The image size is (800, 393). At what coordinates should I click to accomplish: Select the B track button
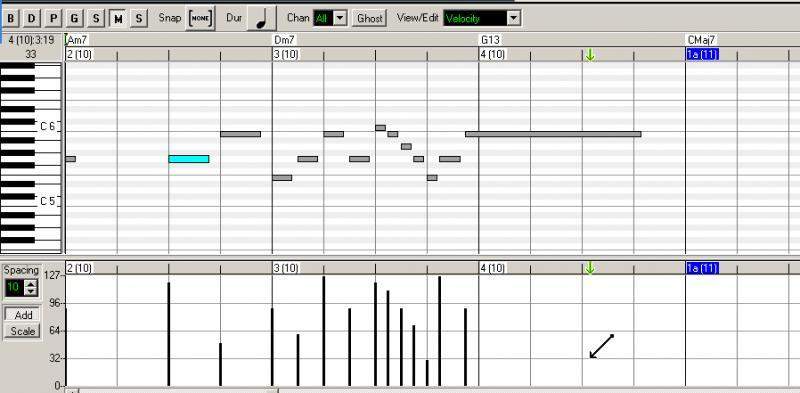point(10,19)
